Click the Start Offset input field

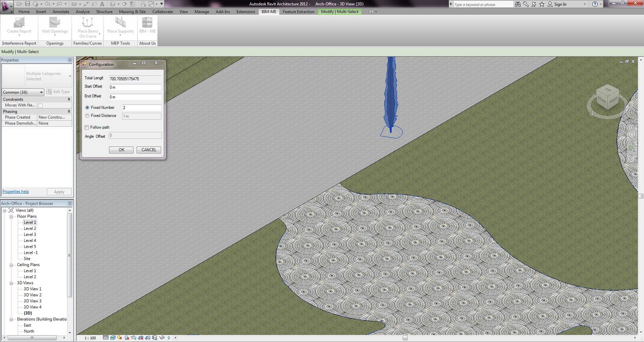pos(135,87)
